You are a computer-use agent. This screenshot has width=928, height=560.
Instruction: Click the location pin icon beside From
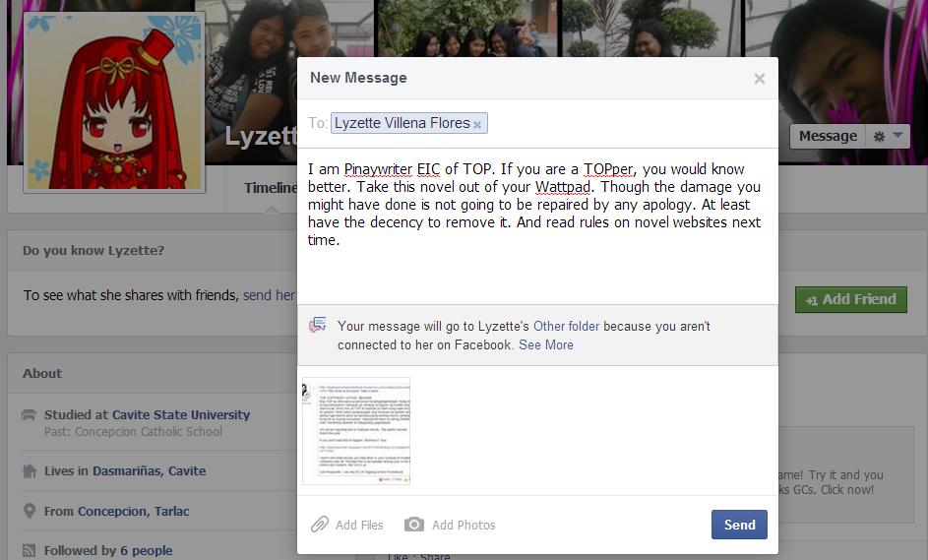pyautogui.click(x=29, y=511)
